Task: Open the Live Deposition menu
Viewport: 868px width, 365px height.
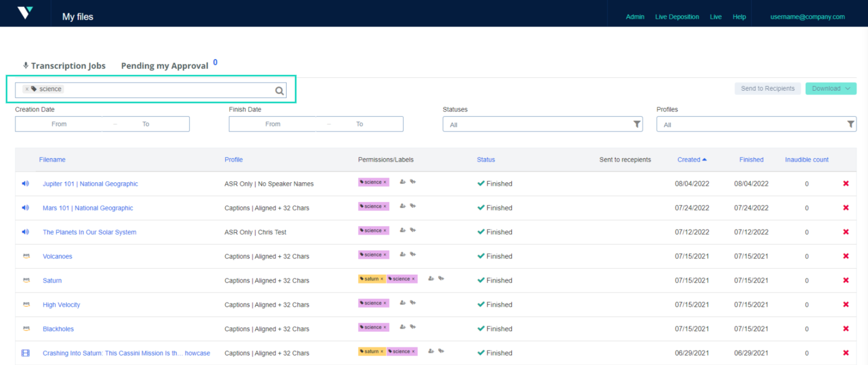Action: (676, 17)
